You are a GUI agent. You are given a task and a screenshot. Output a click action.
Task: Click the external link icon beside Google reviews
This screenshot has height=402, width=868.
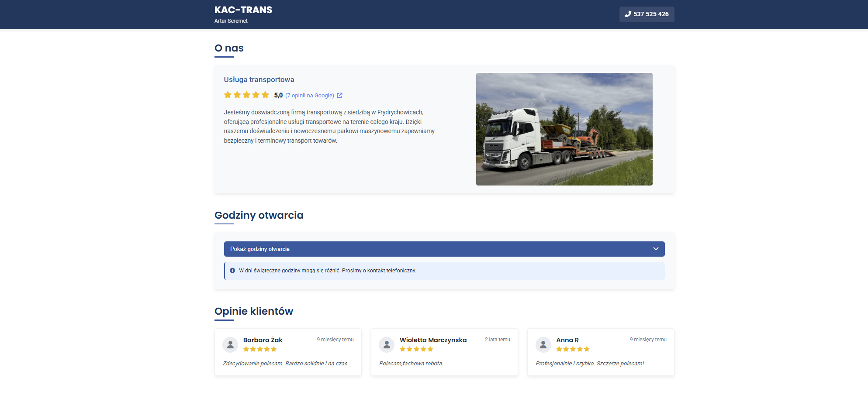tap(339, 96)
